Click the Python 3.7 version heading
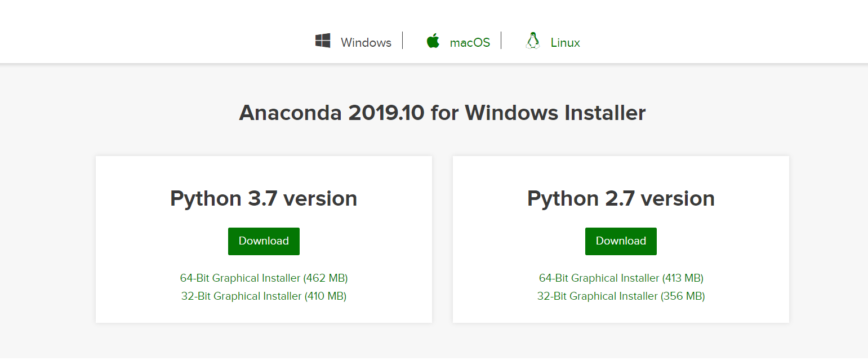The width and height of the screenshot is (868, 360). 264,199
